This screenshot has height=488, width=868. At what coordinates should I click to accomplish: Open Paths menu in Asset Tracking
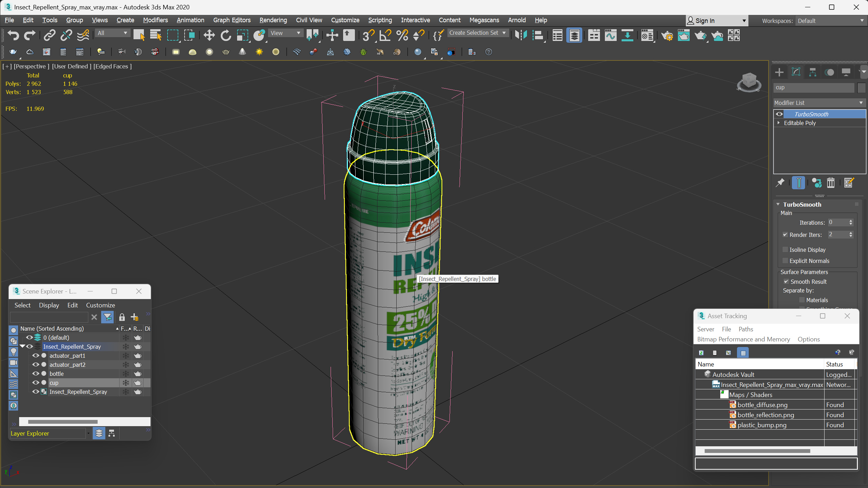[746, 329]
